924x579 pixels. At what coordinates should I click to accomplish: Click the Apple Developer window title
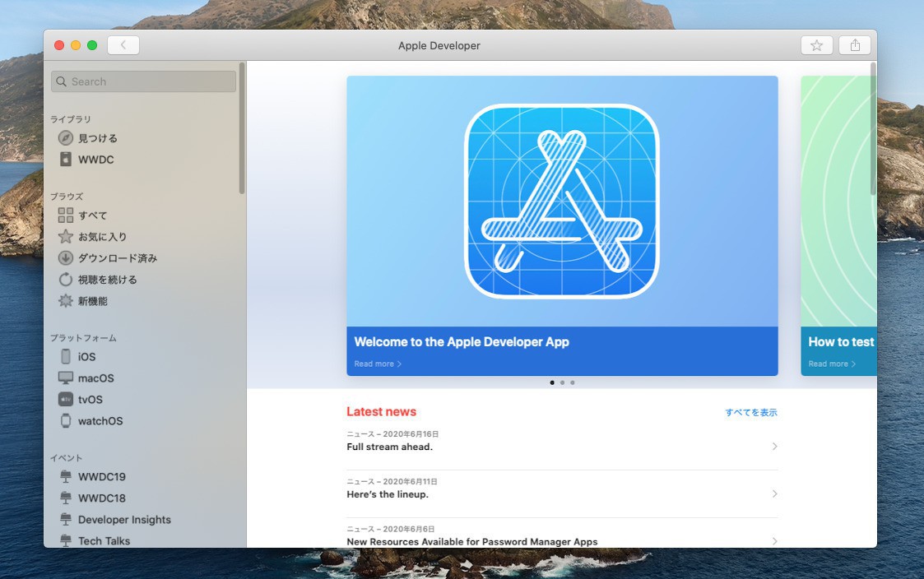point(439,45)
